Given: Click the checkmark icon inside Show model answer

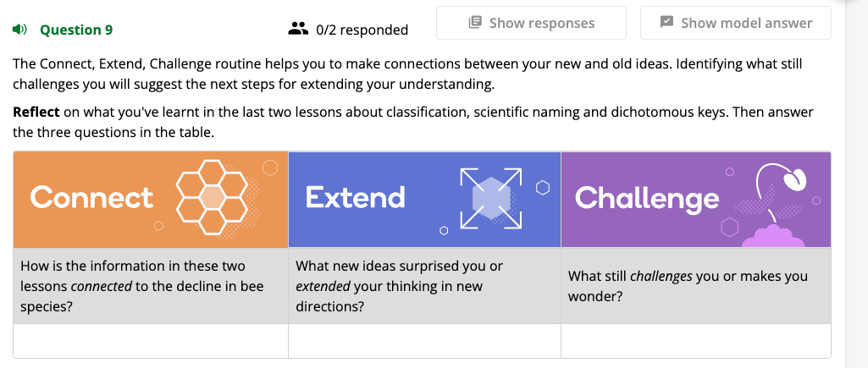Looking at the screenshot, I should tap(666, 23).
